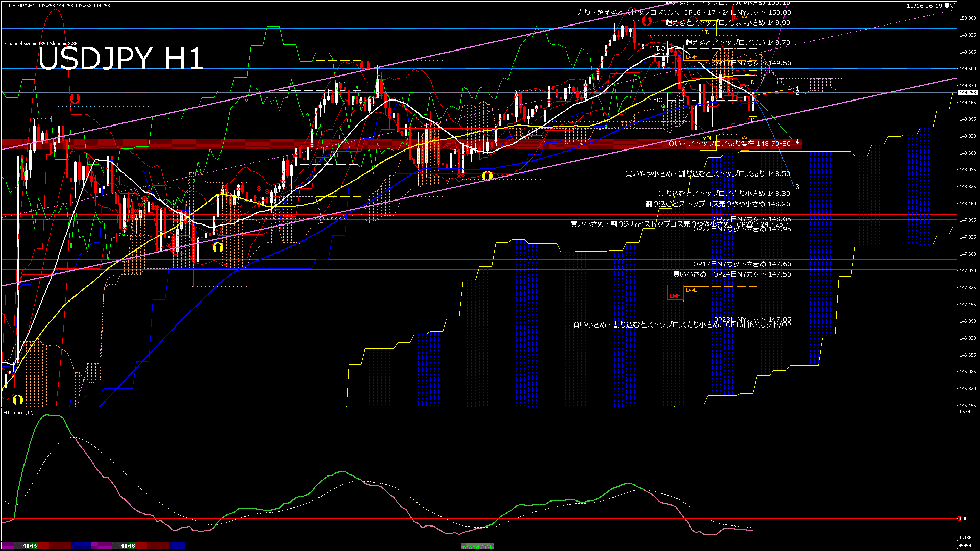Click the 148.830 price axis value

[x=968, y=136]
